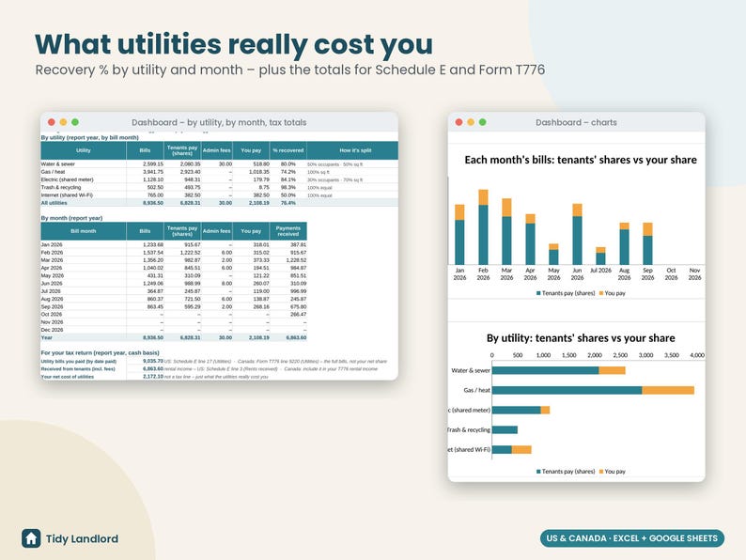Click the Sep 2026 bar in the monthly chart
Viewport: 746px width, 560px height.
(647, 243)
